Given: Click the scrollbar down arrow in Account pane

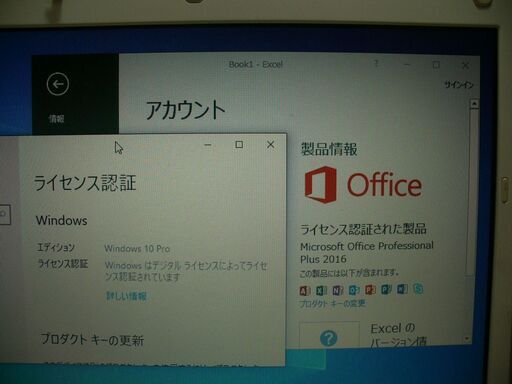Looking at the screenshot, I should click(x=467, y=339).
